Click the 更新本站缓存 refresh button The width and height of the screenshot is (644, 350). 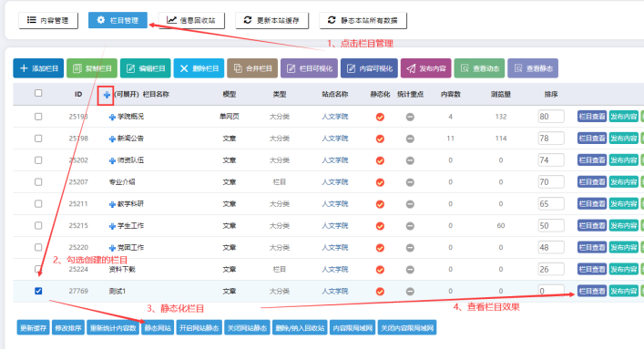pyautogui.click(x=271, y=20)
